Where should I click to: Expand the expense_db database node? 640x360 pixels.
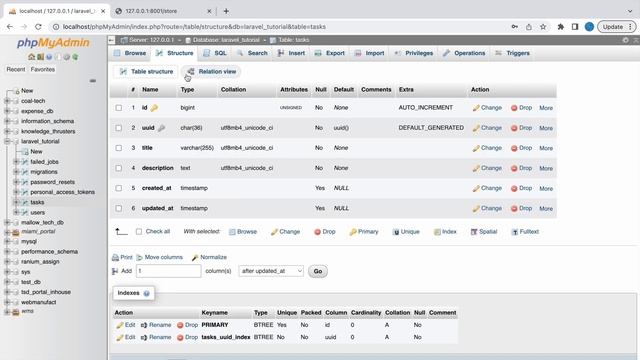pyautogui.click(x=7, y=111)
